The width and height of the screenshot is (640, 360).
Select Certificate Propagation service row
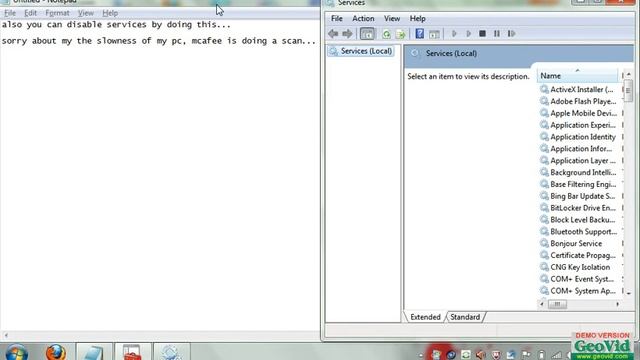[578, 255]
